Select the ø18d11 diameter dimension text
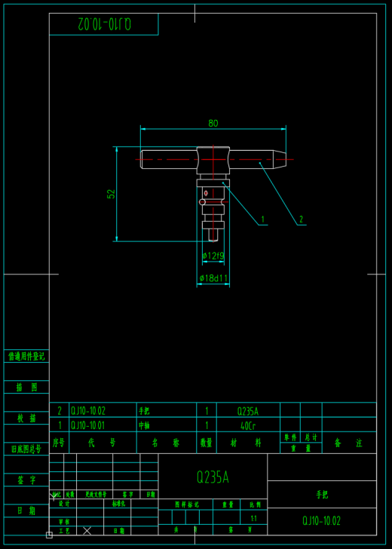The image size is (392, 549). 213,278
